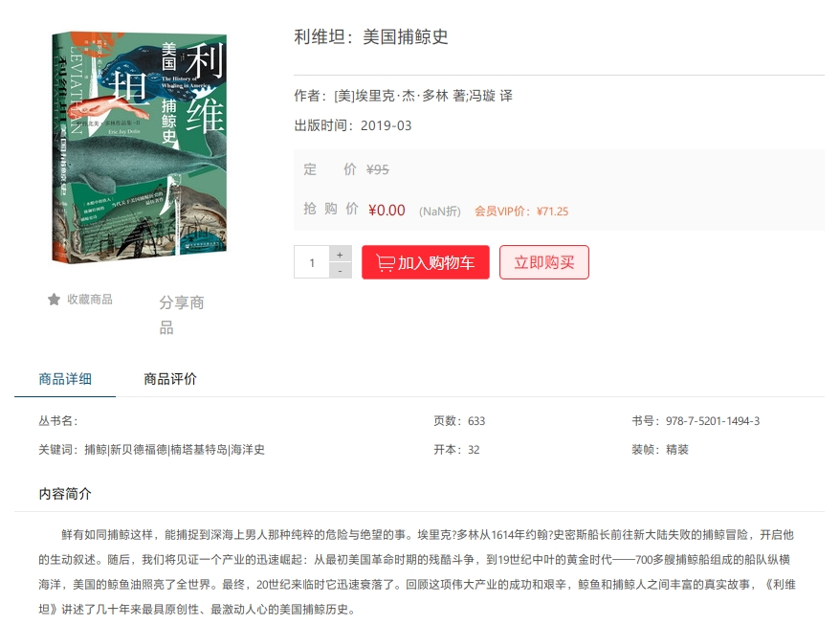Decrease quantity with the minus button

pos(340,271)
